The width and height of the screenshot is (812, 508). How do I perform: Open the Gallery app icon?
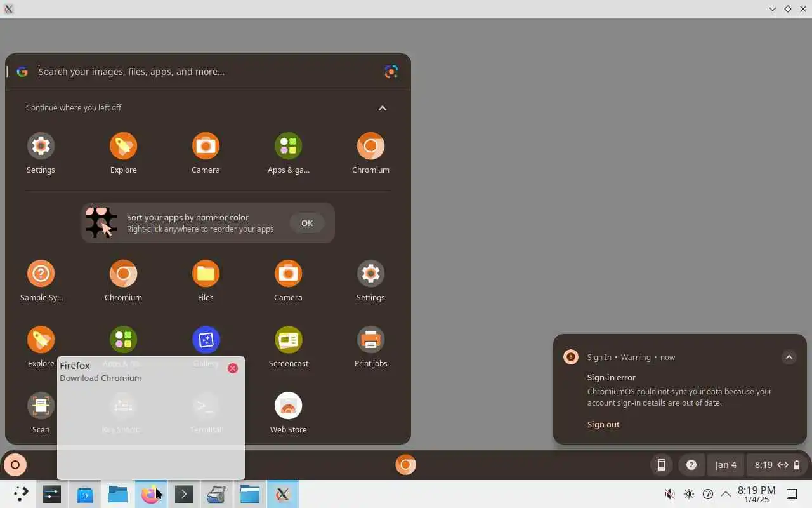[206, 341]
